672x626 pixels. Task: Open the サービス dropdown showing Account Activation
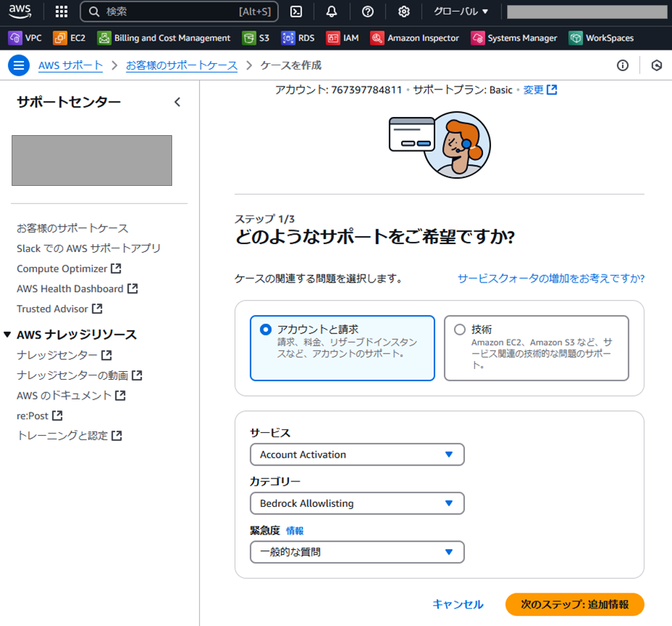(x=357, y=455)
